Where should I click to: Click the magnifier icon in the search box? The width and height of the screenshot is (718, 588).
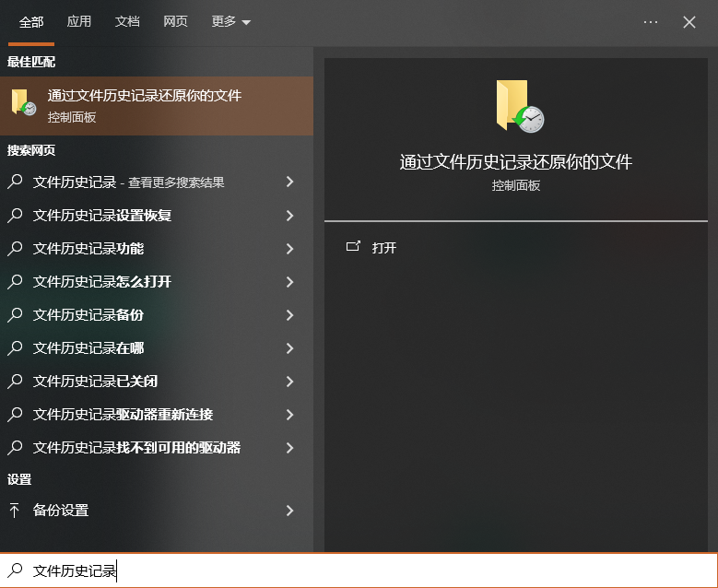pyautogui.click(x=15, y=570)
